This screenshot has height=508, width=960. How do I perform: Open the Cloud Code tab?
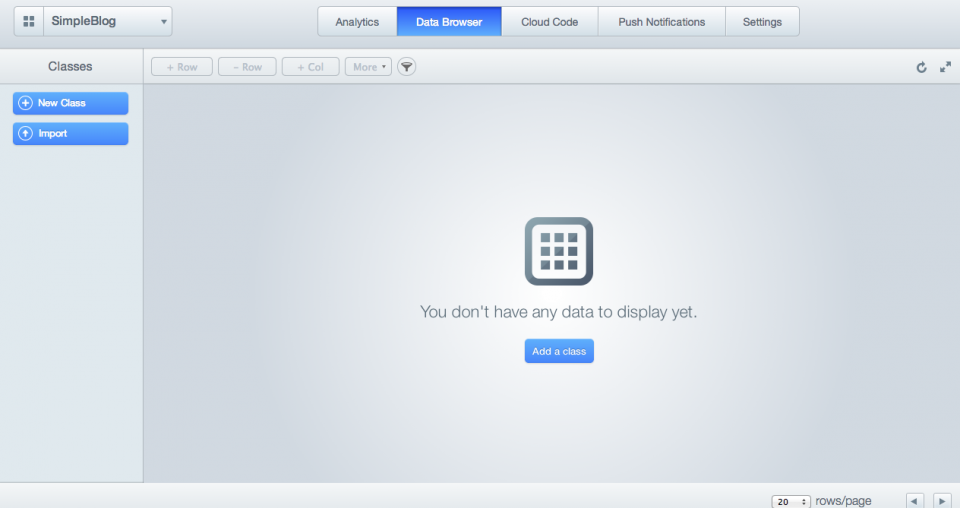[549, 22]
